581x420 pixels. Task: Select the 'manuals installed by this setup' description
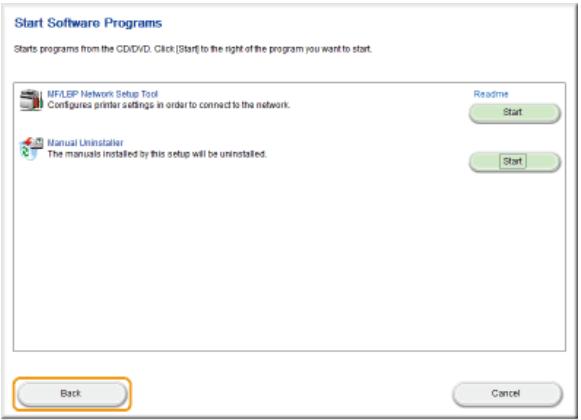pos(157,154)
